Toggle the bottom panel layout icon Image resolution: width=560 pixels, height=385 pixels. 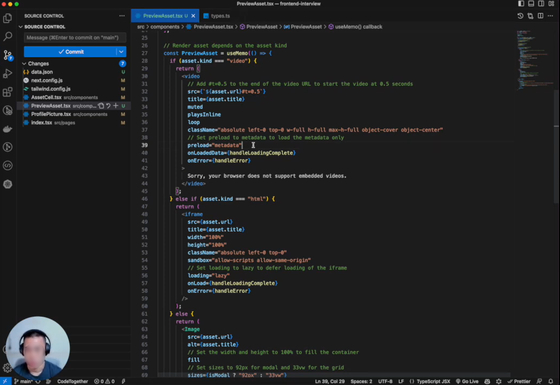tap(531, 4)
